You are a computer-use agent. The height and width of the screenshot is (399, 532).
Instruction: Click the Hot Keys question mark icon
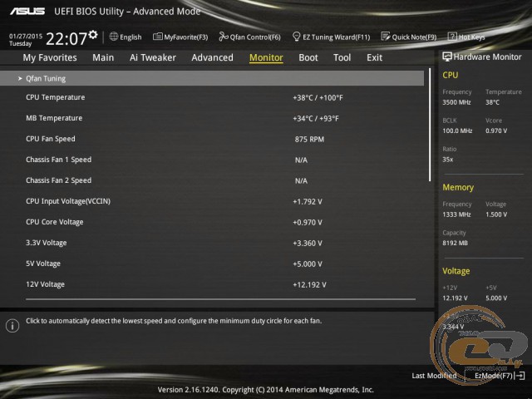click(452, 37)
